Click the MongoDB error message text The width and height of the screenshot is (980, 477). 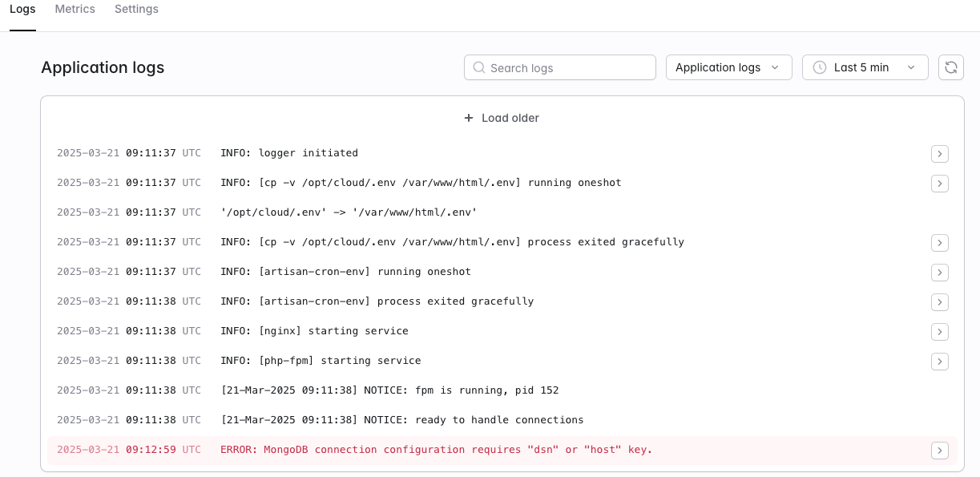tap(437, 450)
